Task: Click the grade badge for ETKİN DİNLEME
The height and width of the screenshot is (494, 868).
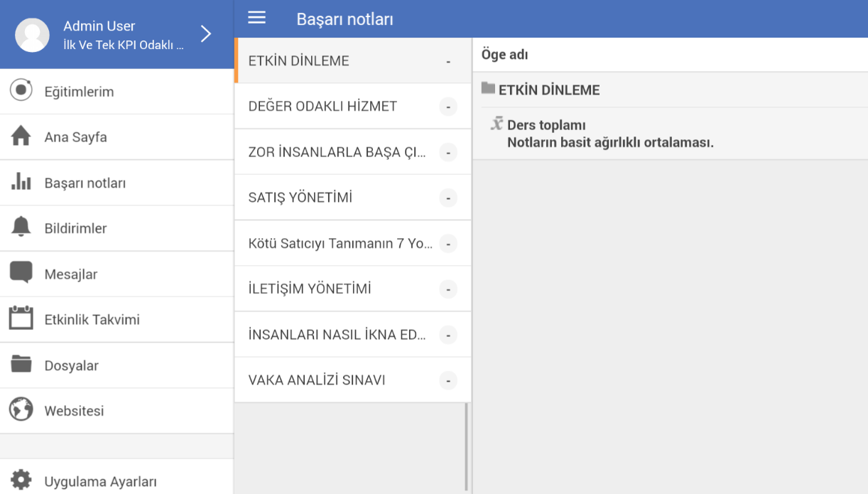Action: tap(448, 62)
